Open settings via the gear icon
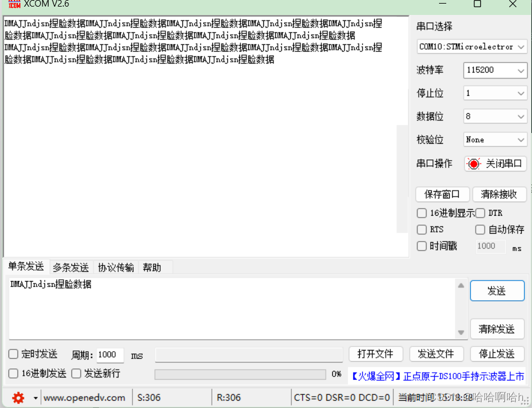The width and height of the screenshot is (532, 408). (17, 397)
